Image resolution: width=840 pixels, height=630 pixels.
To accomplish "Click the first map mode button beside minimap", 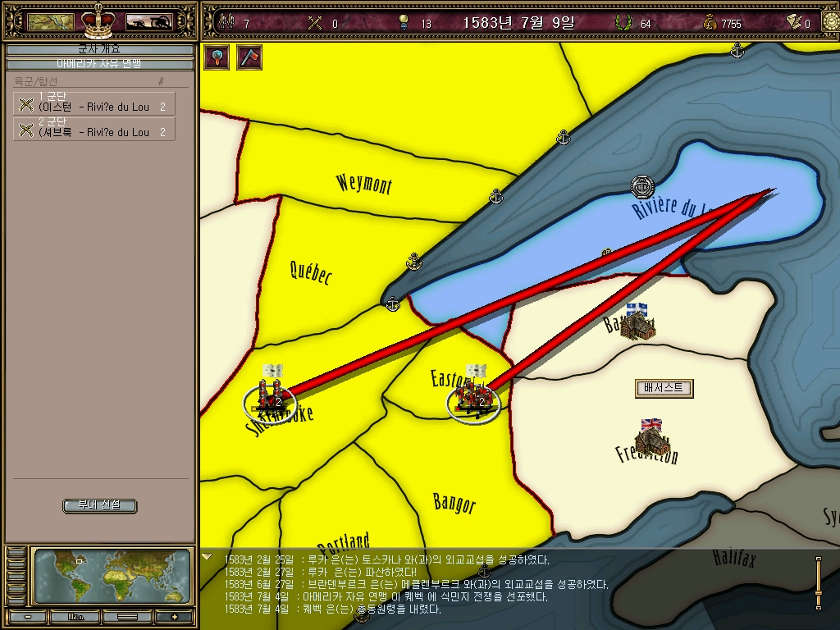I will (16, 552).
